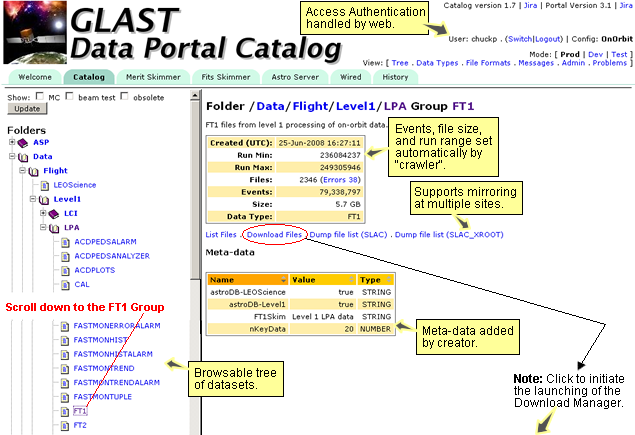Sort metadata by Name column arrow
635x435 pixels.
(x=283, y=280)
